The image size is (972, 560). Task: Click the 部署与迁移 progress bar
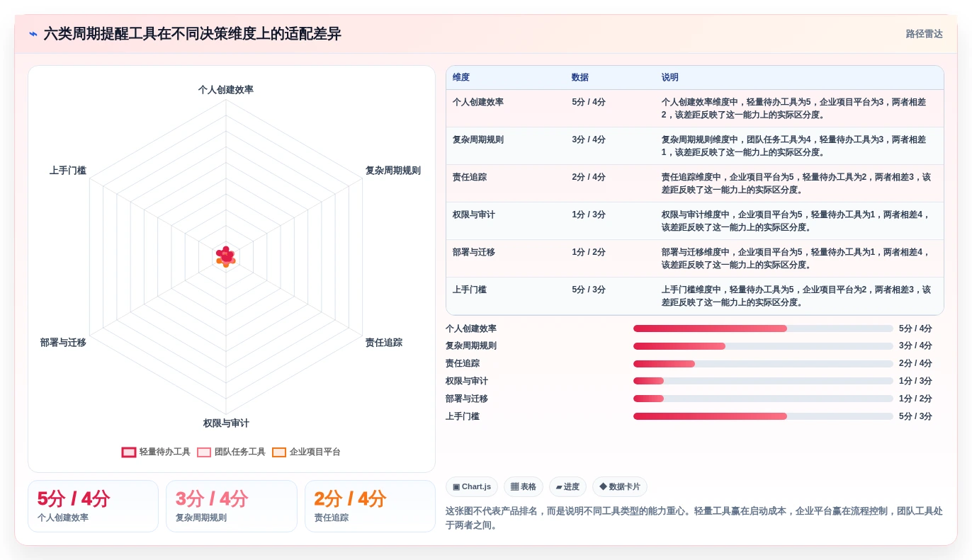[x=763, y=399]
